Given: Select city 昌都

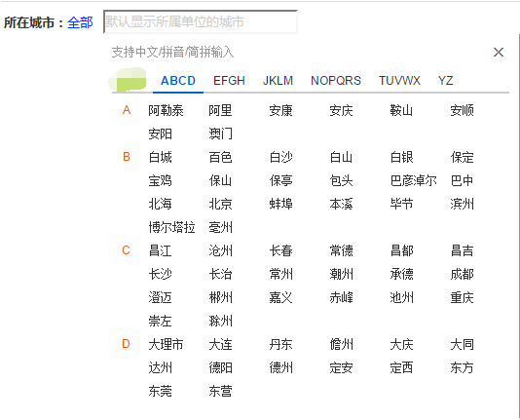Looking at the screenshot, I should (x=401, y=250).
